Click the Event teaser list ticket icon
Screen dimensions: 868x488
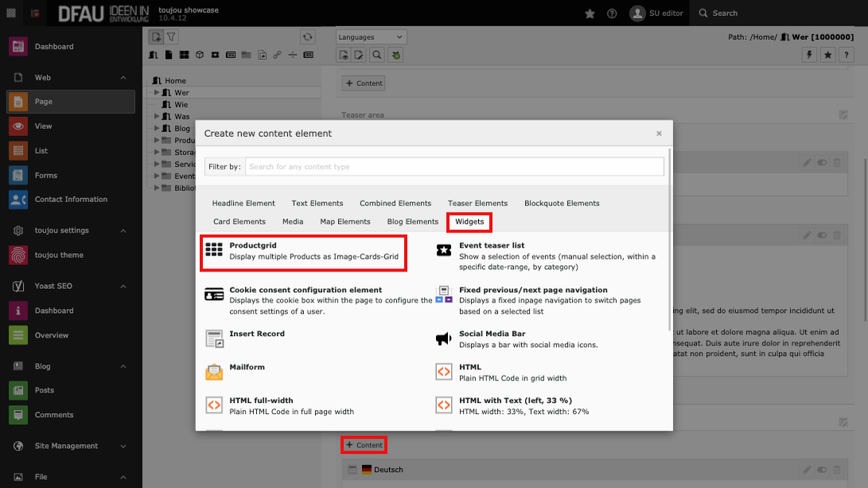(443, 251)
